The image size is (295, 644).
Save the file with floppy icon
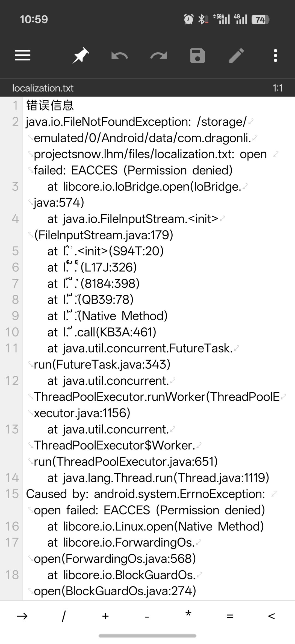point(197,56)
